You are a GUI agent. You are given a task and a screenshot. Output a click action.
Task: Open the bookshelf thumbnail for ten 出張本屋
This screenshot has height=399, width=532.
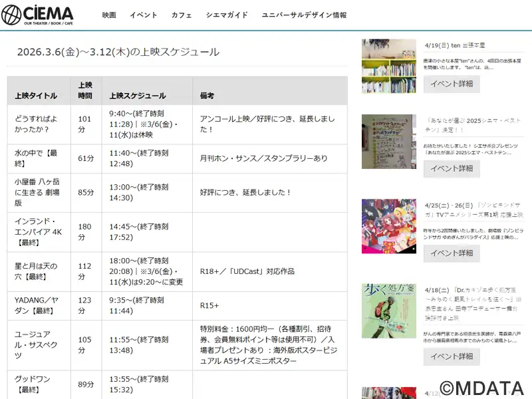point(389,66)
